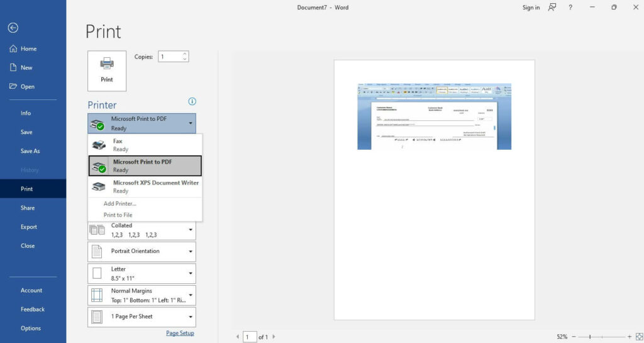
Task: Click the Normal Margins icon
Action: click(97, 295)
